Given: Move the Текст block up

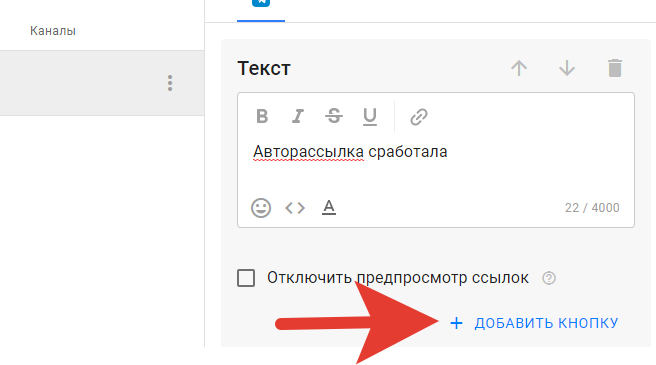Looking at the screenshot, I should coord(519,68).
